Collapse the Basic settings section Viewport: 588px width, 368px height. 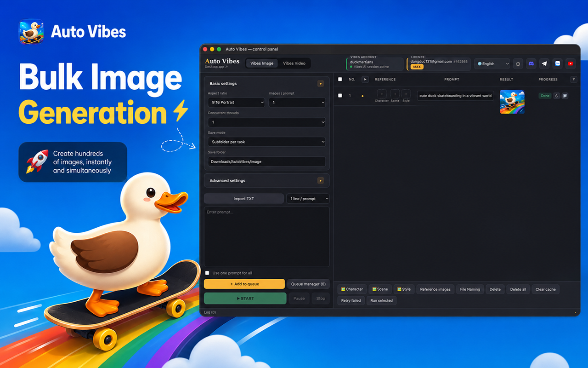[321, 84]
